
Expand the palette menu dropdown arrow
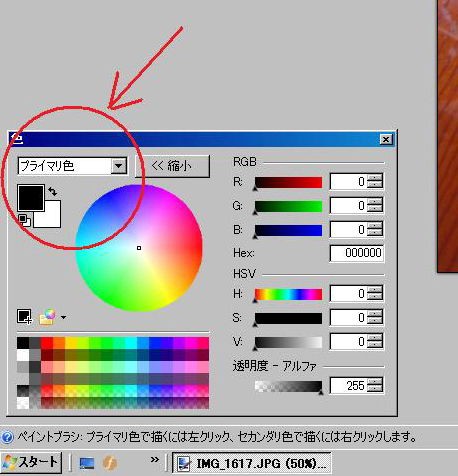[x=63, y=317]
